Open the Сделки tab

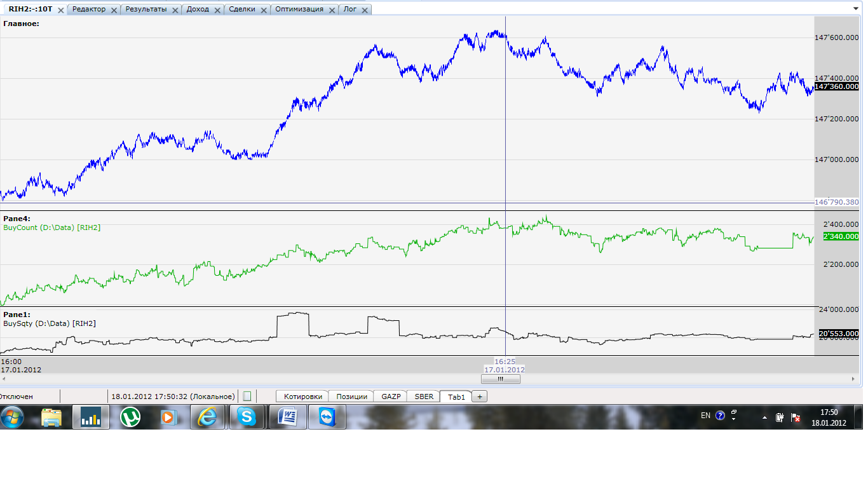[x=242, y=10]
